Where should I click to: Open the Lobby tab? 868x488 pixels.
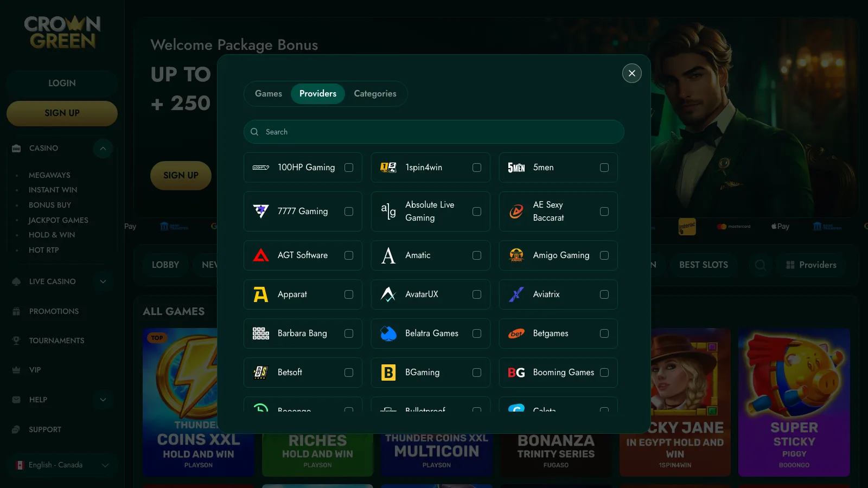coord(165,265)
